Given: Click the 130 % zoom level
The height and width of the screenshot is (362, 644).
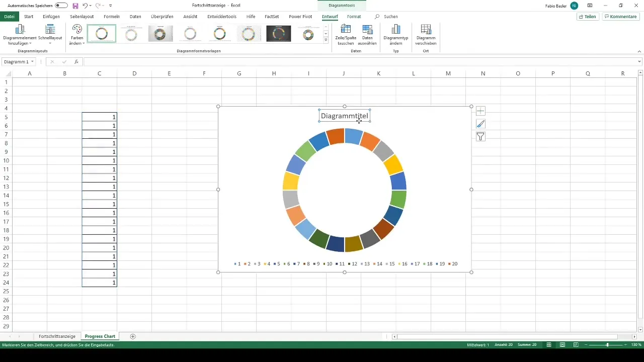Looking at the screenshot, I should tap(636, 345).
